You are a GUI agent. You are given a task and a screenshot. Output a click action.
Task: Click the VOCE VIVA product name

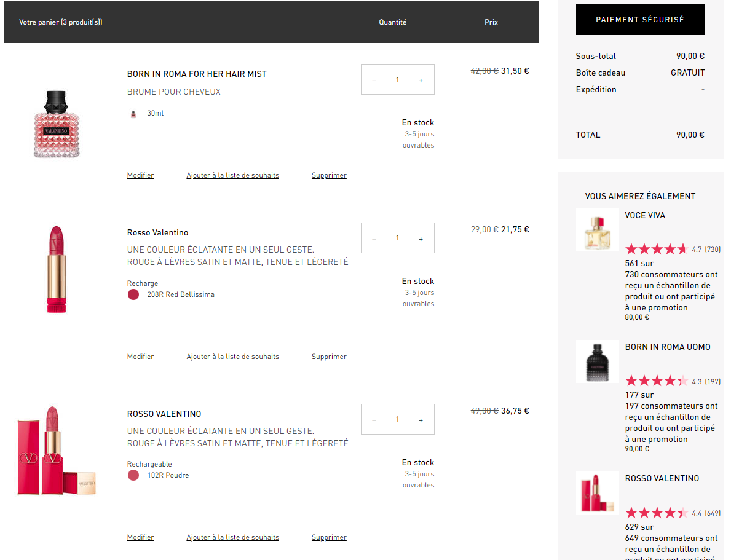tap(645, 215)
